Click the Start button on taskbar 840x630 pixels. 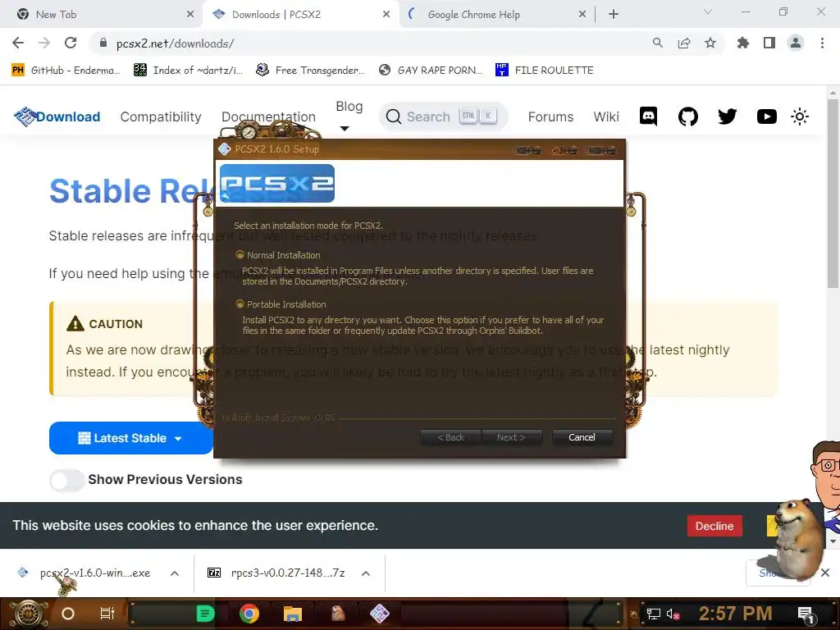28,614
